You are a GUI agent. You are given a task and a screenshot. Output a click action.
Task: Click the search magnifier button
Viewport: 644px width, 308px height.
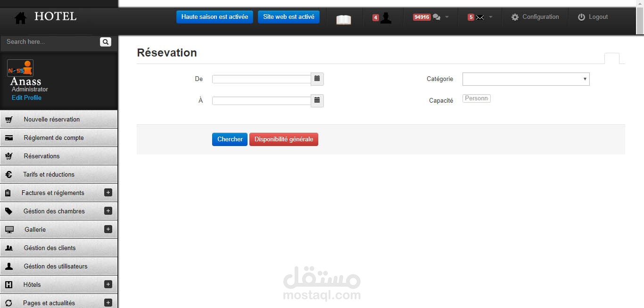coord(106,42)
